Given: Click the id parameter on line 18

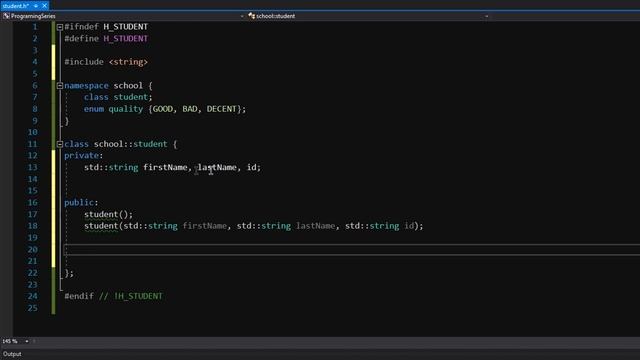Looking at the screenshot, I should coord(409,226).
